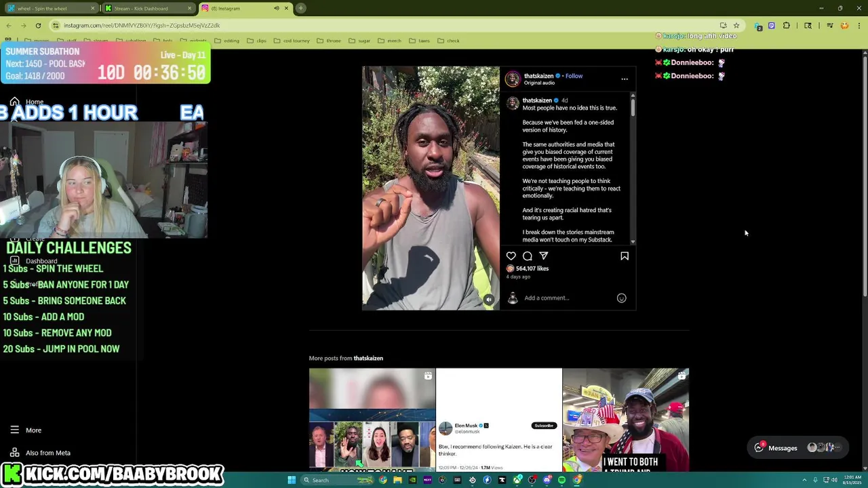Open the NVIDIA app from the taskbar

[x=412, y=480]
